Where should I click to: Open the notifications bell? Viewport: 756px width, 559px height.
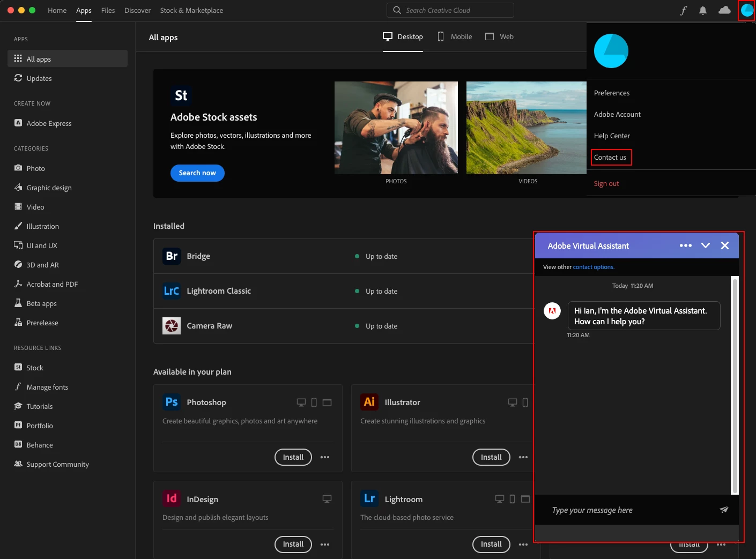pos(703,10)
